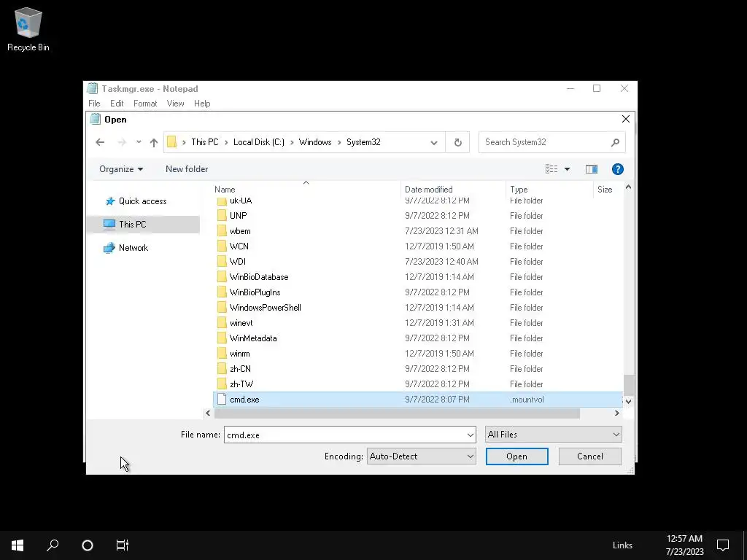Image resolution: width=747 pixels, height=560 pixels.
Task: Click horizontal scrollbar left arrow
Action: (208, 413)
